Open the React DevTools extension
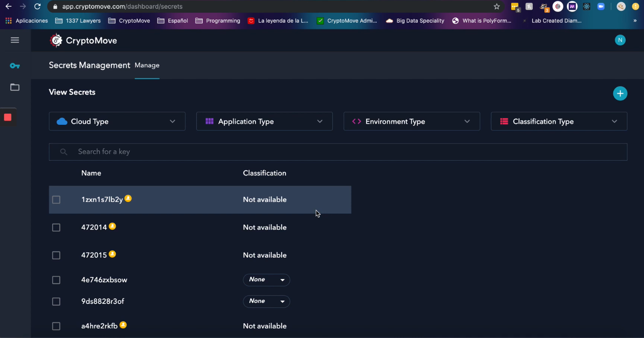 pos(586,6)
